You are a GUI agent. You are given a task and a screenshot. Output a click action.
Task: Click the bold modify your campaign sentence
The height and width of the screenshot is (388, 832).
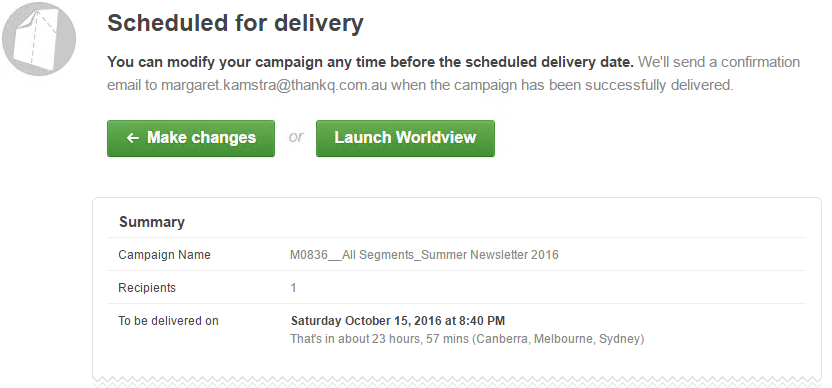[370, 62]
